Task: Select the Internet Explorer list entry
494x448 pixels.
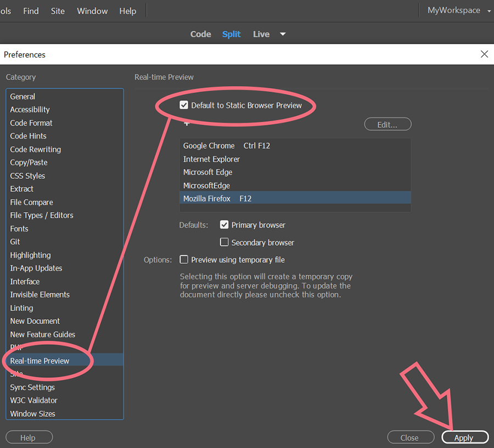Action: [212, 159]
